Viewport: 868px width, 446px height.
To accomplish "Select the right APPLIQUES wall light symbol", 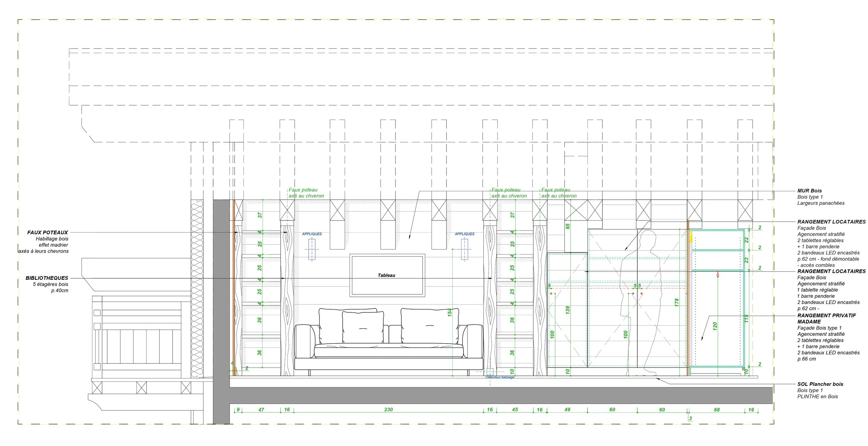I will click(x=464, y=249).
